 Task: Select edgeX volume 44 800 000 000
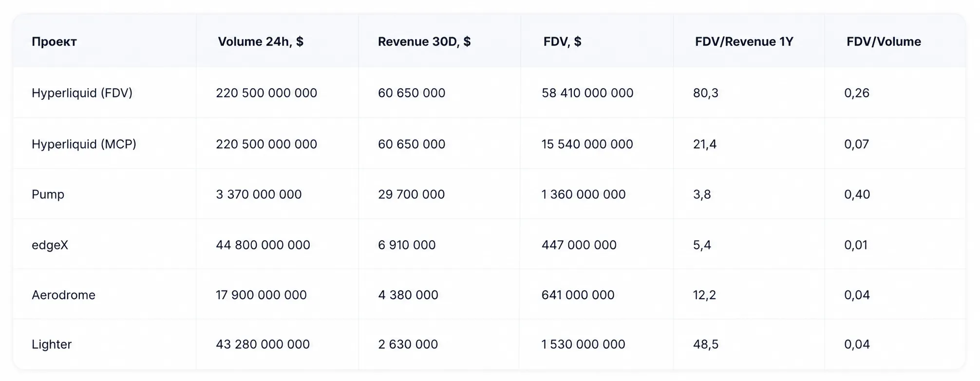tap(263, 245)
